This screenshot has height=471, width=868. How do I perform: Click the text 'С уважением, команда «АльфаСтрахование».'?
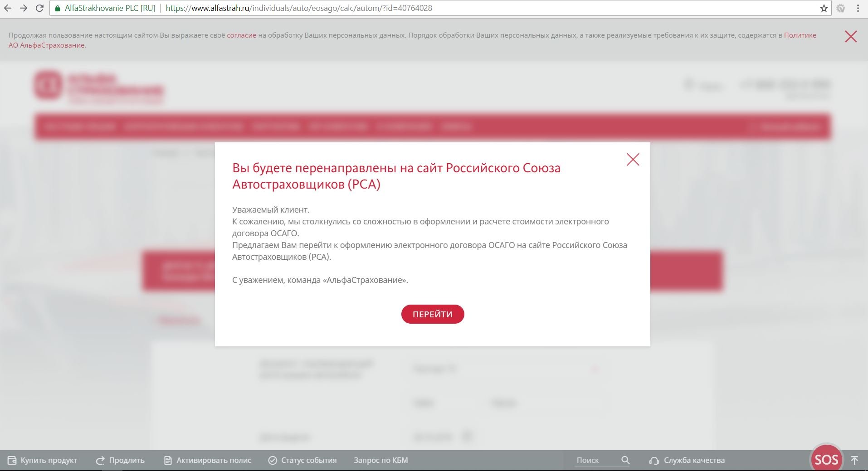pyautogui.click(x=320, y=280)
